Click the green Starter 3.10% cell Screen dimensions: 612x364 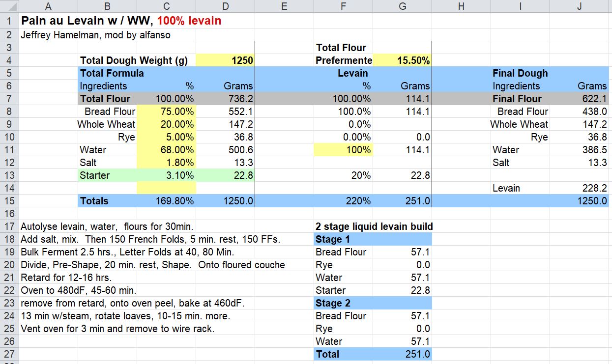[166, 175]
